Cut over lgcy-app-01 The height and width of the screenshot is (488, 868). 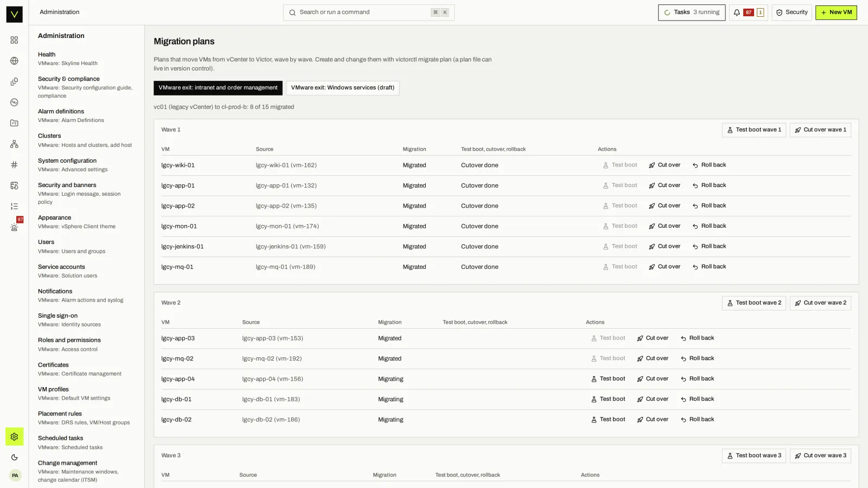coord(665,185)
